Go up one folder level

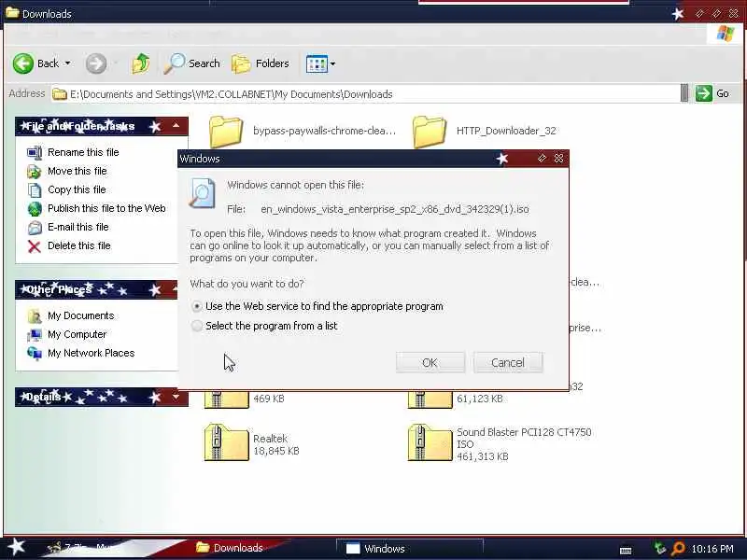[141, 63]
